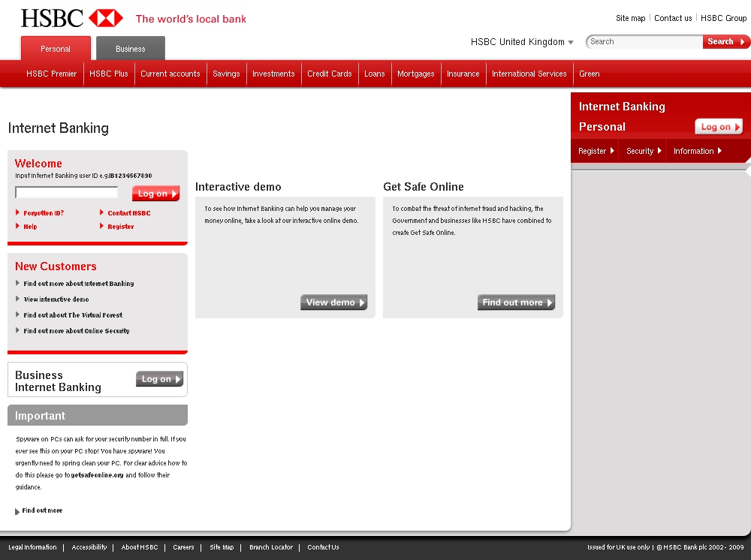This screenshot has height=560, width=751.
Task: Open the Mortgages menu item
Action: click(416, 74)
